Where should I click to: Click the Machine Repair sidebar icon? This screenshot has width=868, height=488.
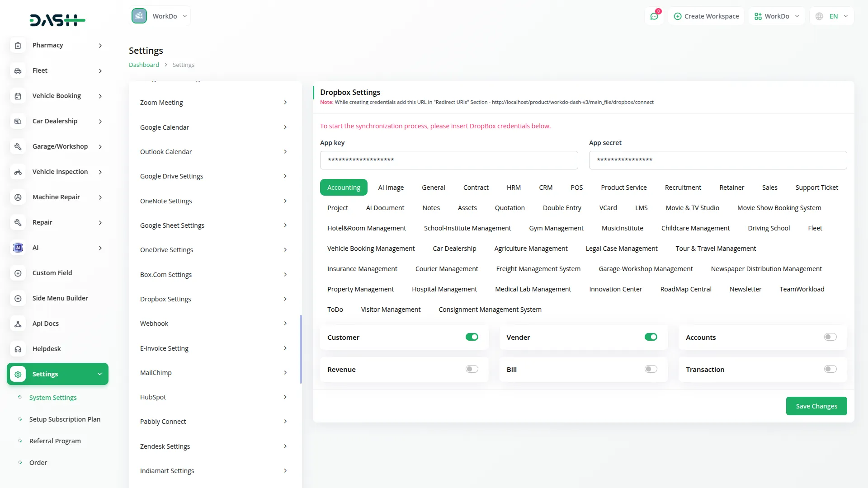tap(18, 197)
